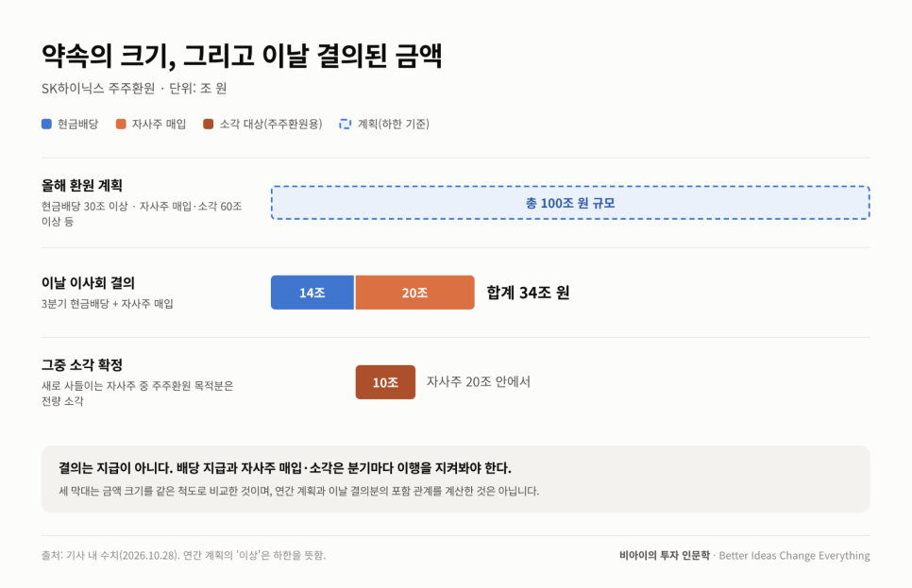Click the credit 비아이의 투자 인문학

click(665, 555)
